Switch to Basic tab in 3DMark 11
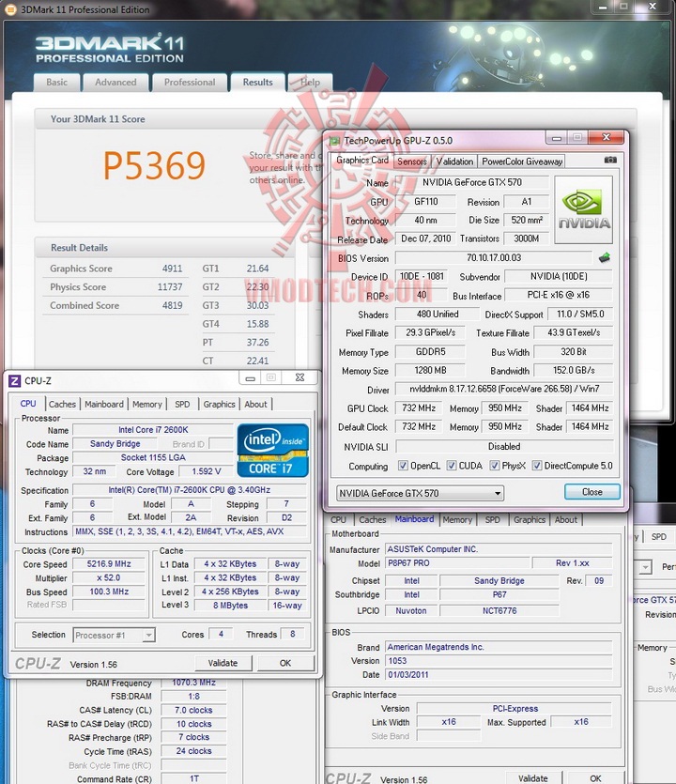 (57, 83)
